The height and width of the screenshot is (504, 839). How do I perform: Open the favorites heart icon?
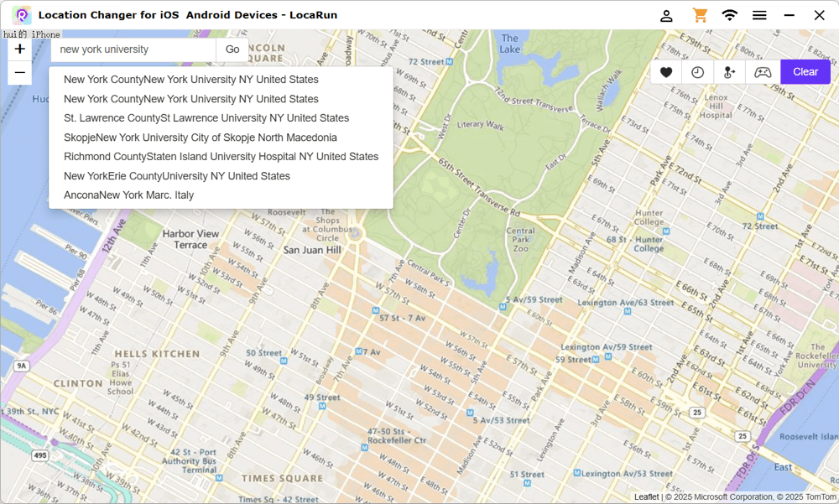click(x=665, y=72)
